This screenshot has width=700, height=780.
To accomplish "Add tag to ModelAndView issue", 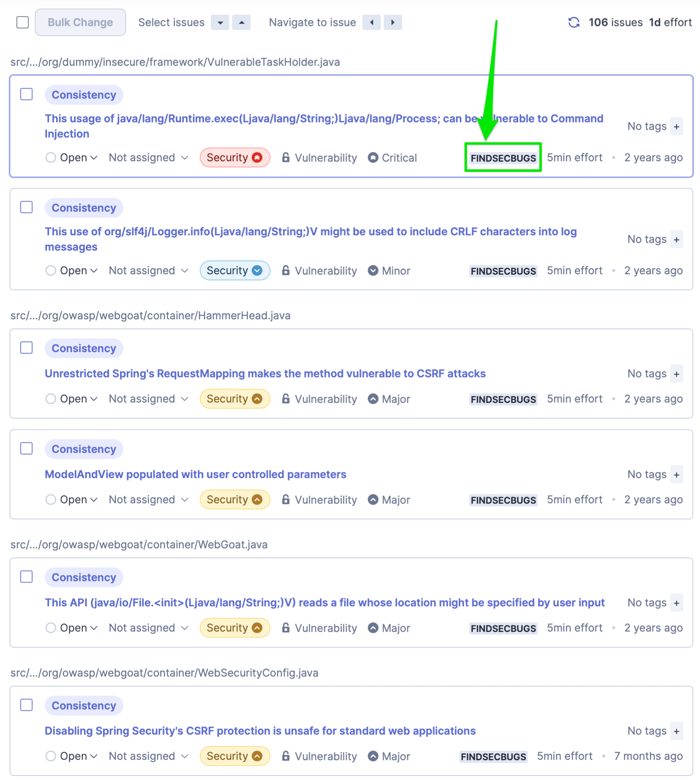I will tap(676, 474).
